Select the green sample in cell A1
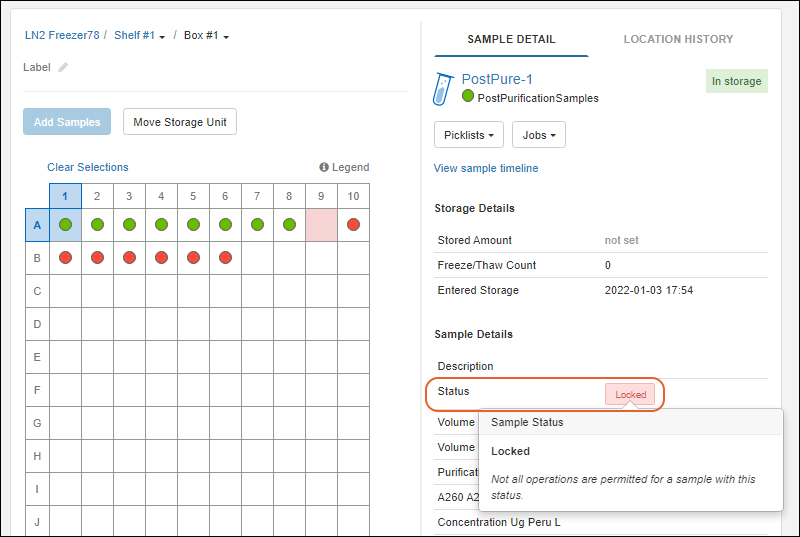This screenshot has height=537, width=800. (x=65, y=225)
